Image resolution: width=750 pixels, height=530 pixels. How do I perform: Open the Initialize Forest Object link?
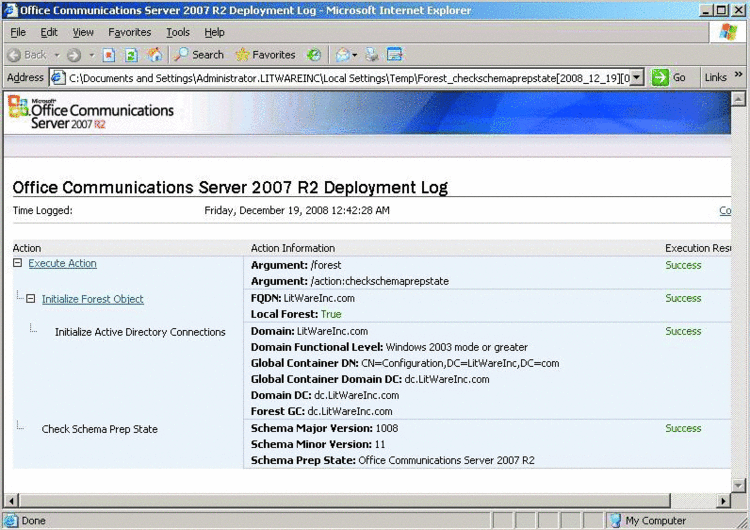(93, 299)
